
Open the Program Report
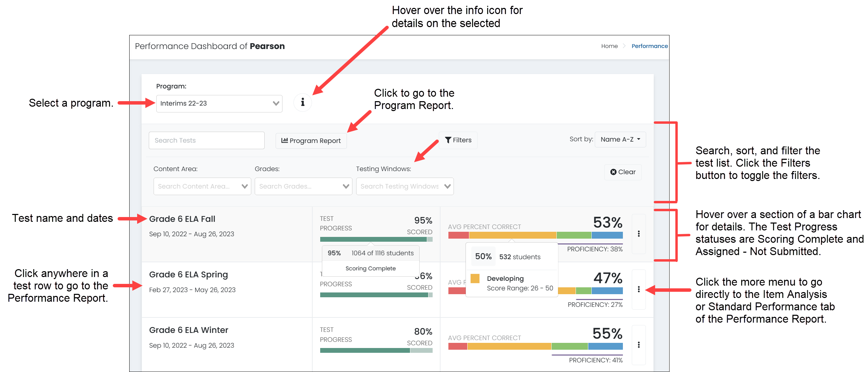311,141
